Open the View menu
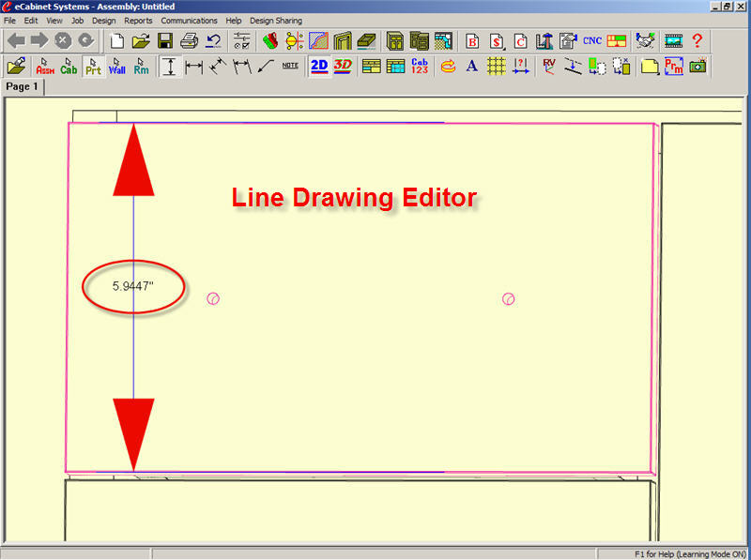 (x=54, y=21)
